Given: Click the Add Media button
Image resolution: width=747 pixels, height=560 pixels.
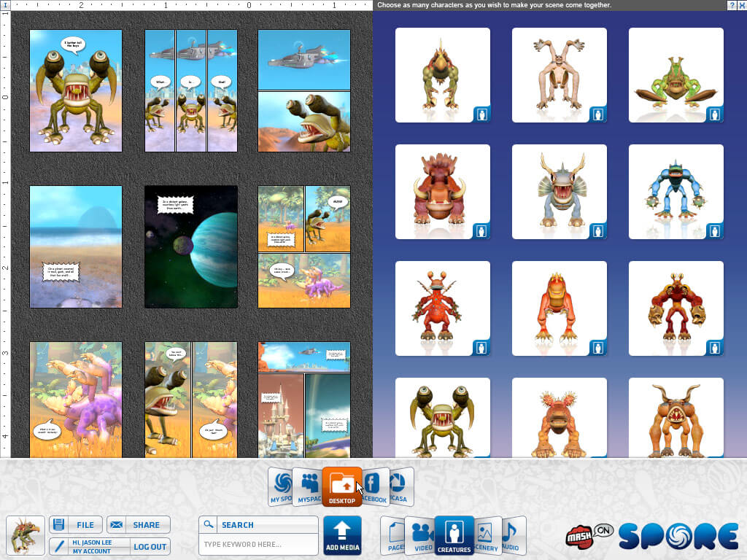Looking at the screenshot, I should 343,536.
